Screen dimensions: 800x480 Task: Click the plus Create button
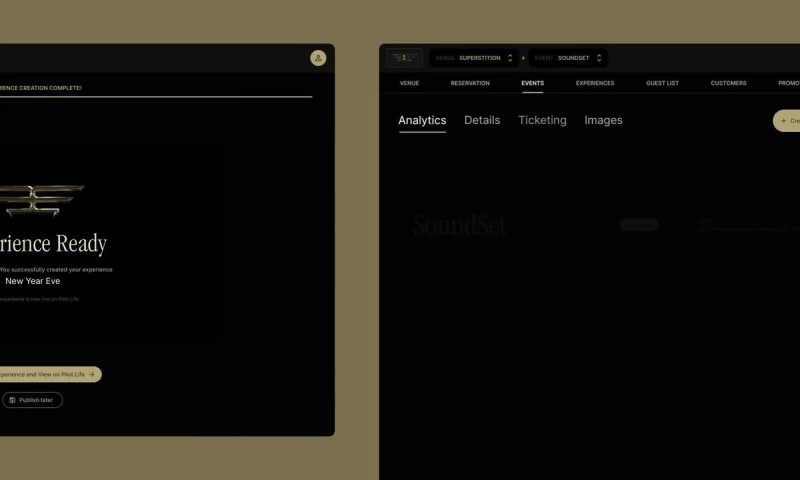(x=787, y=121)
